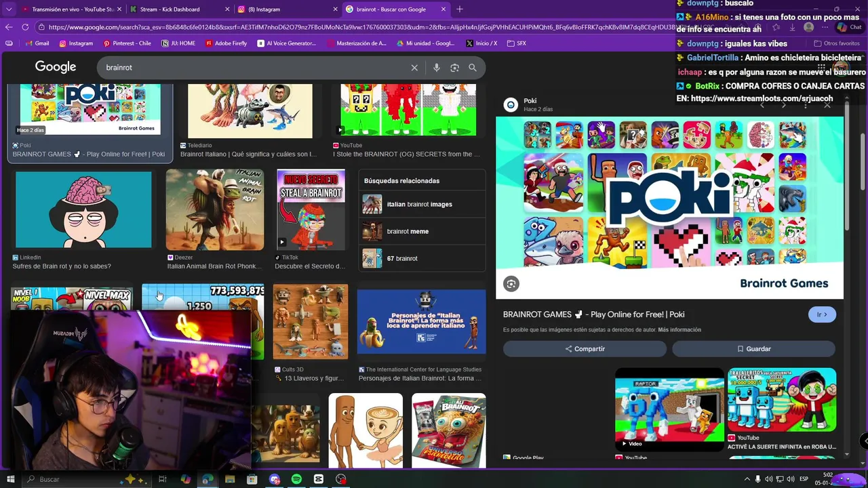Open the LinkedIn brain rot cartoon thumbnail
Screen dimensions: 868x488
(83, 209)
